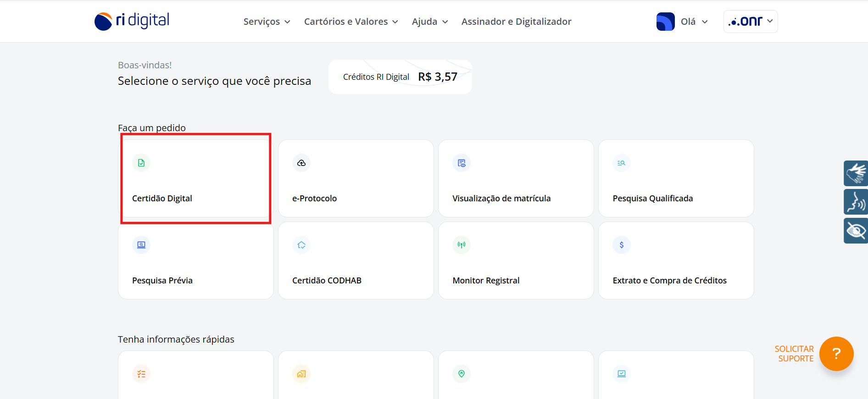Click the Certidão CODHAB house icon
Viewport: 868px width, 399px height.
[x=301, y=245]
